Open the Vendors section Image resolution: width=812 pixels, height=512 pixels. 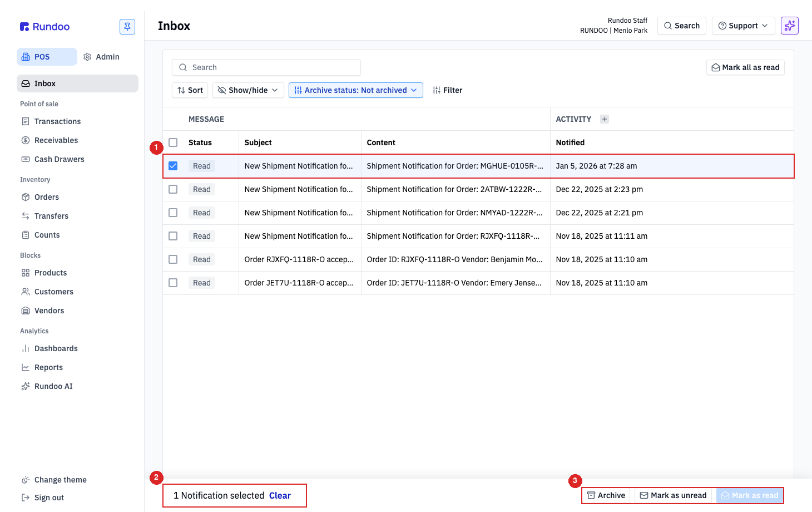[77, 311]
